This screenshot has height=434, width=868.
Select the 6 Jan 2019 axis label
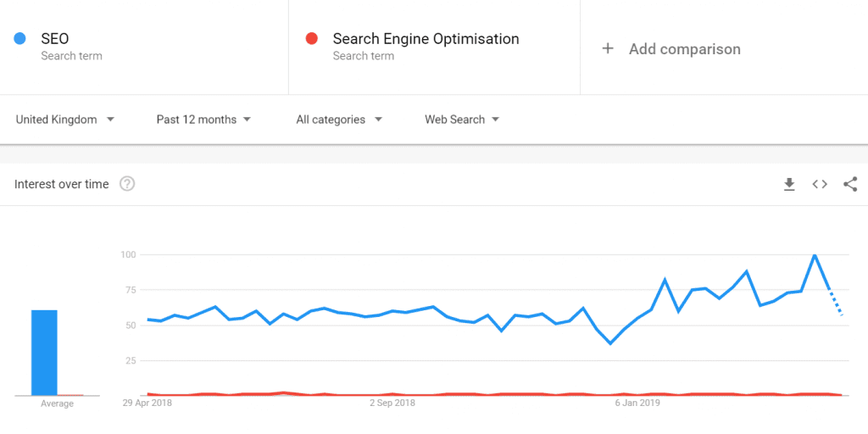point(637,403)
